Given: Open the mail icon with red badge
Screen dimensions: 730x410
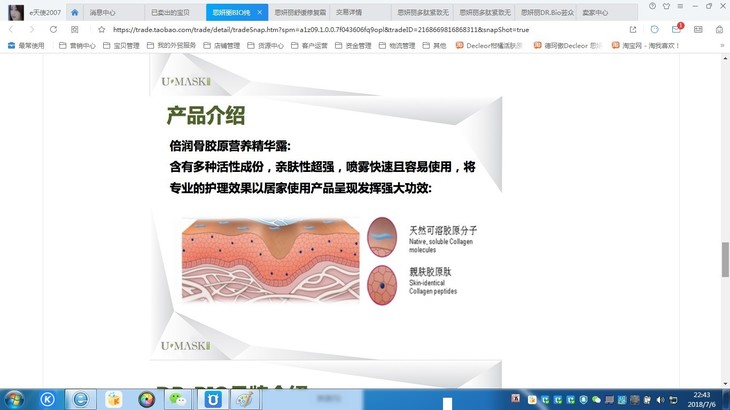Looking at the screenshot, I should click(676, 29).
